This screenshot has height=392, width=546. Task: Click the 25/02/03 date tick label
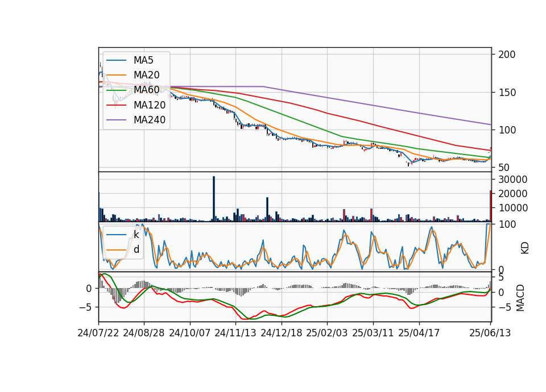pyautogui.click(x=327, y=333)
